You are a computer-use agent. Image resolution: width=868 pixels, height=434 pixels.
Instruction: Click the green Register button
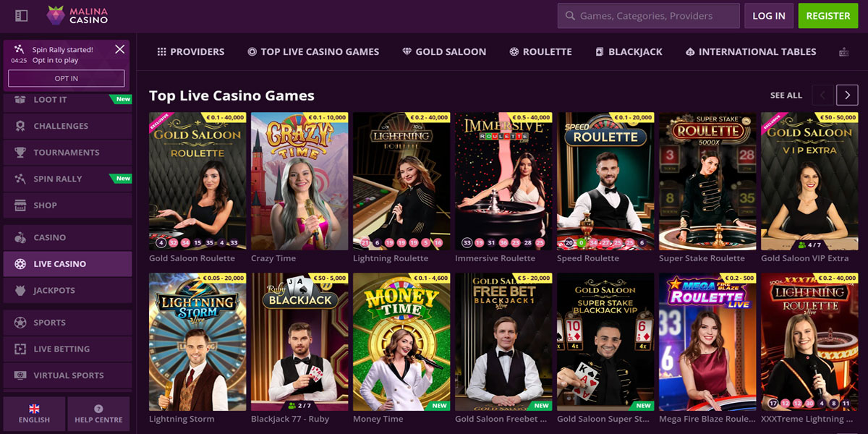pyautogui.click(x=827, y=15)
